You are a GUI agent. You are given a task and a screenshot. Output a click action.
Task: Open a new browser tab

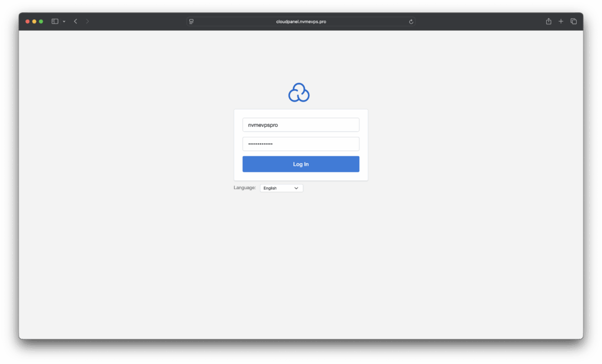(x=561, y=21)
